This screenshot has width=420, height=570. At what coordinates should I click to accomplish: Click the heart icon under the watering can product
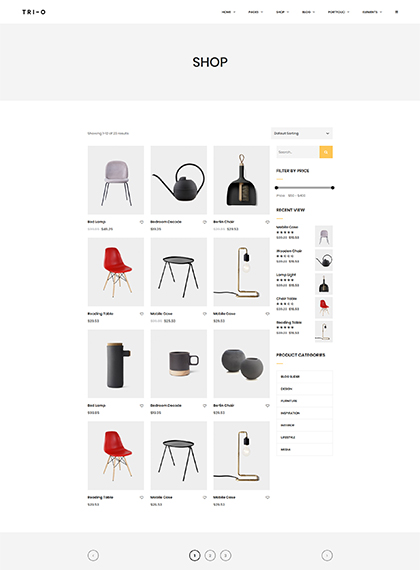[204, 222]
